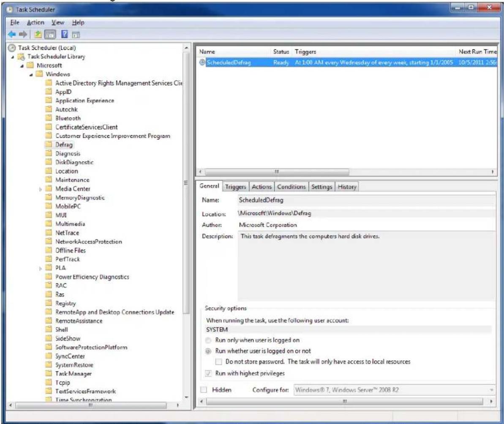Open the Help toolbar icon
The image size is (504, 424).
pyautogui.click(x=65, y=34)
